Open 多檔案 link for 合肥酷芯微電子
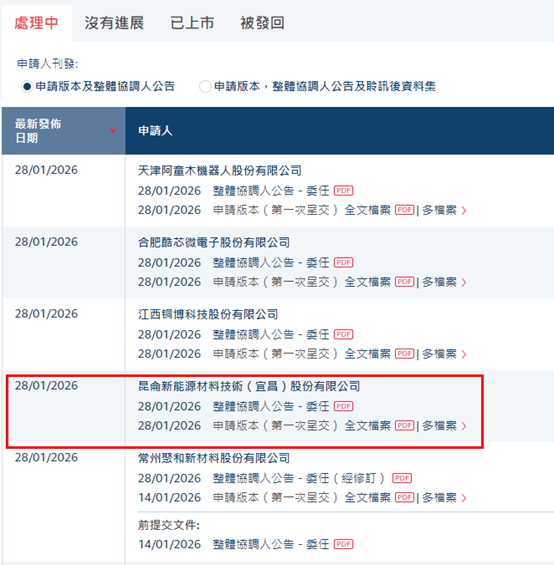Viewport: 554px width, 565px height. point(439,282)
